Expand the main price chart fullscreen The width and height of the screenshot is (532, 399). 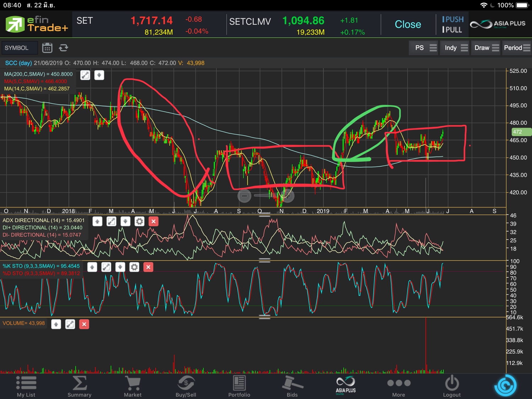point(85,75)
